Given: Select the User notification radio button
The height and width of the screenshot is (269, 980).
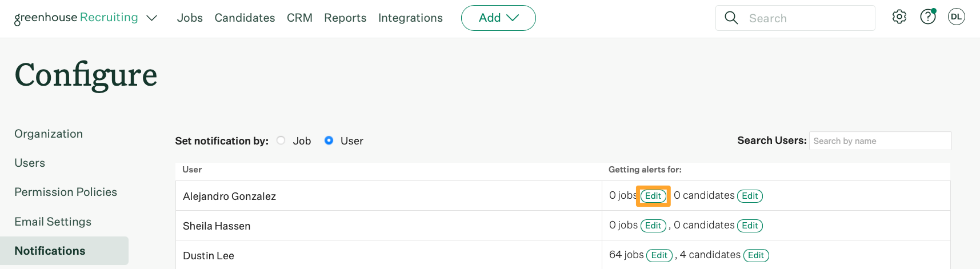Looking at the screenshot, I should point(329,140).
